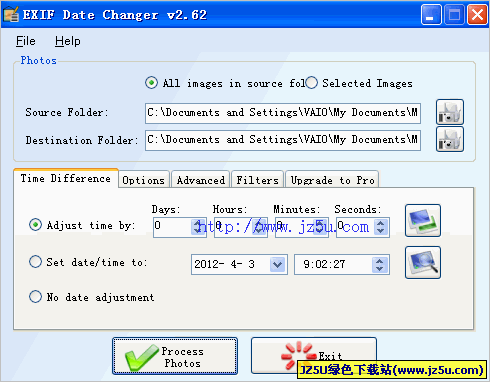Switch to the Time Difference tab
Screen dimensions: 490x382
pos(66,178)
